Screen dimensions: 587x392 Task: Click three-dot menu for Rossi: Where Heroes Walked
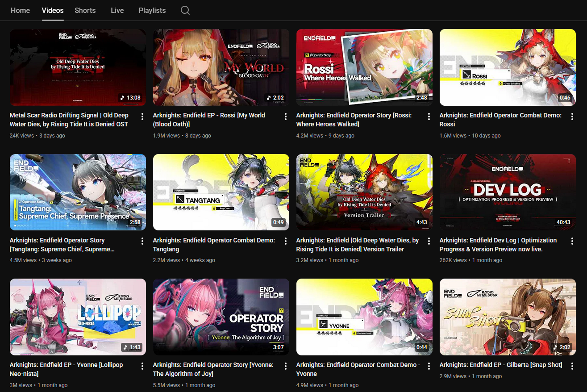click(429, 117)
